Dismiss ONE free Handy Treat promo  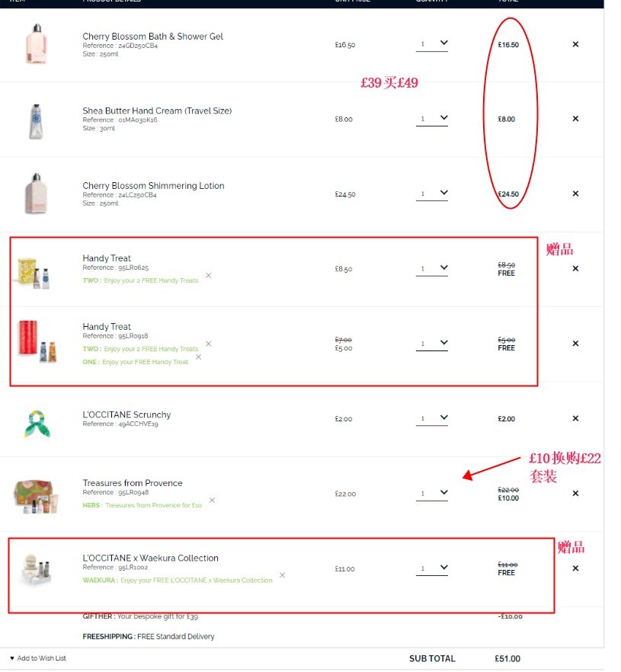(x=198, y=357)
